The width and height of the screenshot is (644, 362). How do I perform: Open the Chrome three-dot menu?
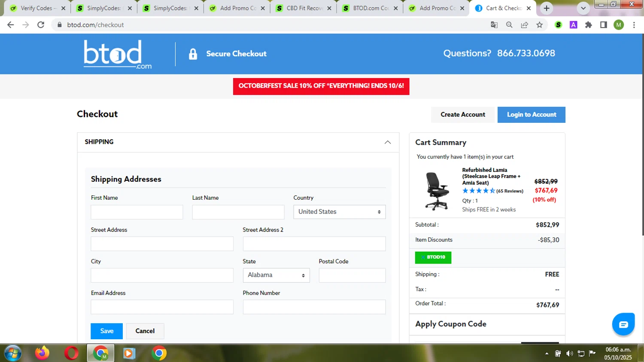coord(634,25)
